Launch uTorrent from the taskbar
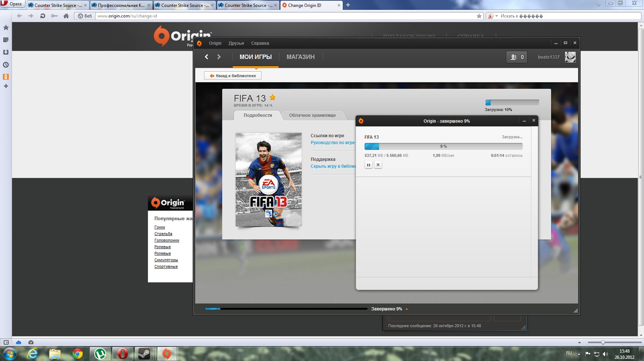 [x=100, y=353]
